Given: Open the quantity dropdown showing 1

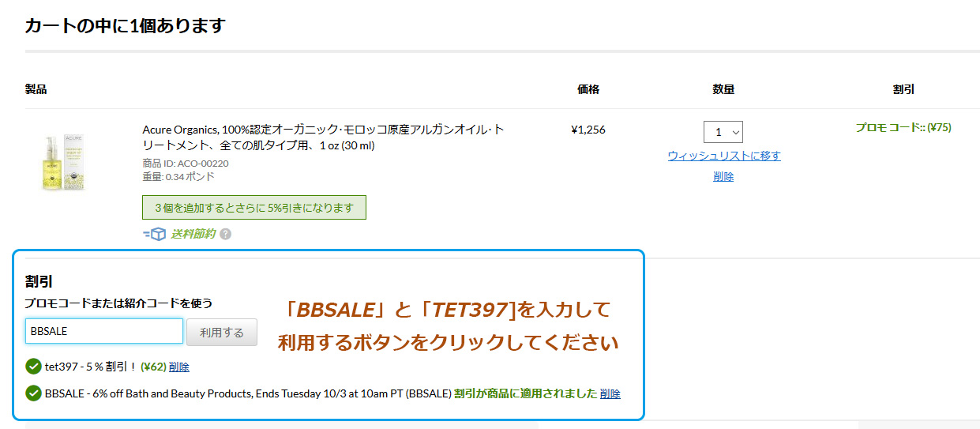Looking at the screenshot, I should point(723,132).
